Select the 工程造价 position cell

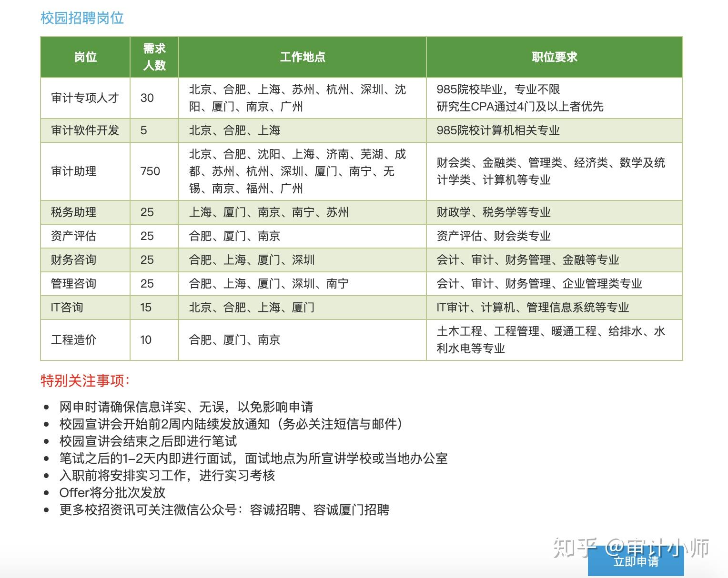pyautogui.click(x=85, y=340)
